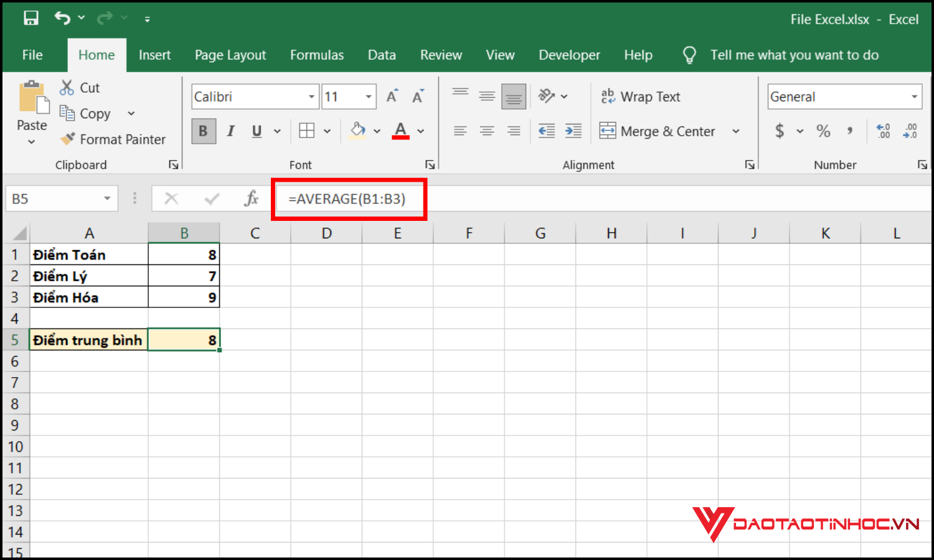The height and width of the screenshot is (560, 934).
Task: Click the Save icon in title bar
Action: [x=31, y=18]
